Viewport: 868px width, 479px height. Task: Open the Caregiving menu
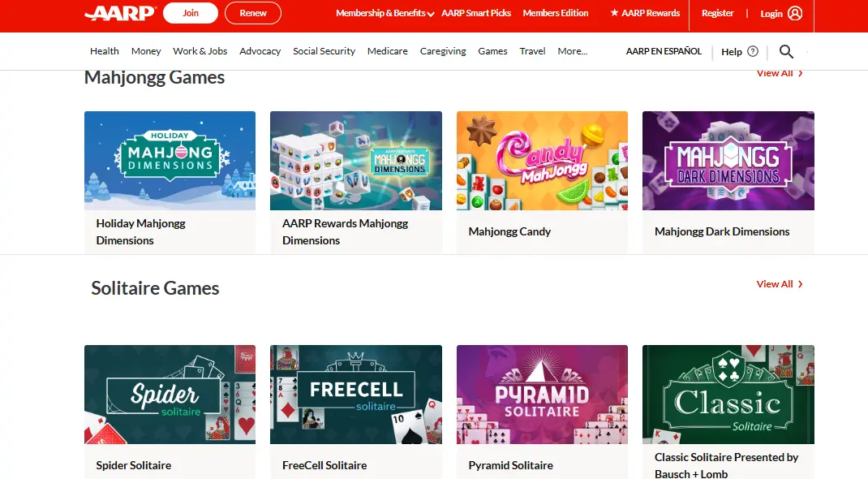(443, 51)
